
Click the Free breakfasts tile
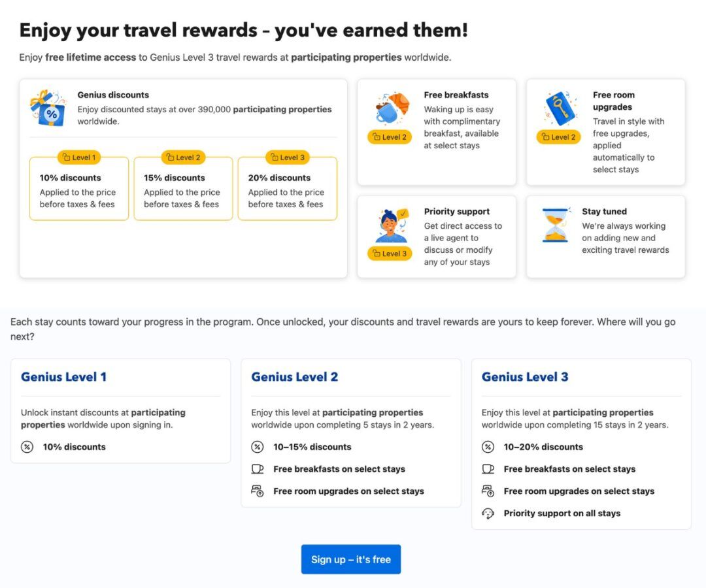pyautogui.click(x=435, y=131)
